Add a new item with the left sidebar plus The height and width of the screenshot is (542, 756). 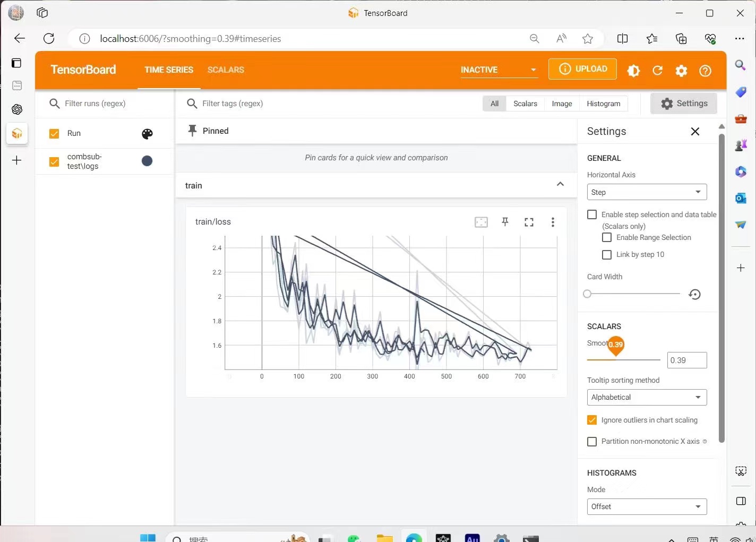coord(17,160)
